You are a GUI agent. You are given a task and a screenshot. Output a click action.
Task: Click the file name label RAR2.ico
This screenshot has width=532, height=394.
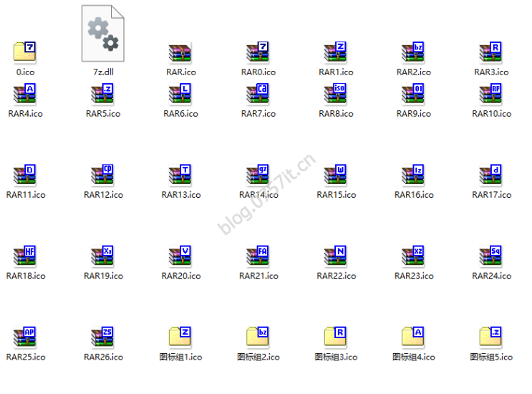click(x=414, y=72)
